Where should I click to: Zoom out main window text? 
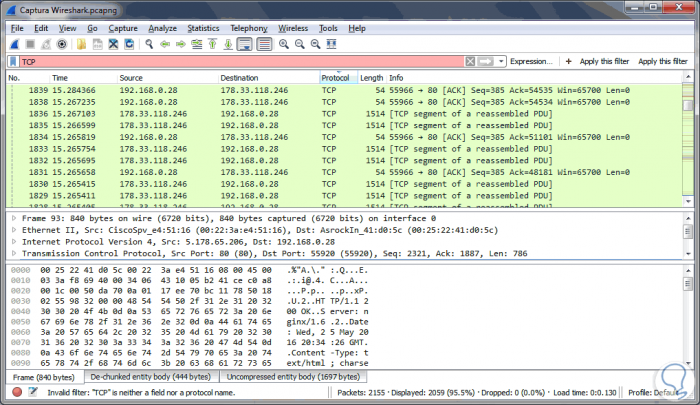(x=300, y=44)
